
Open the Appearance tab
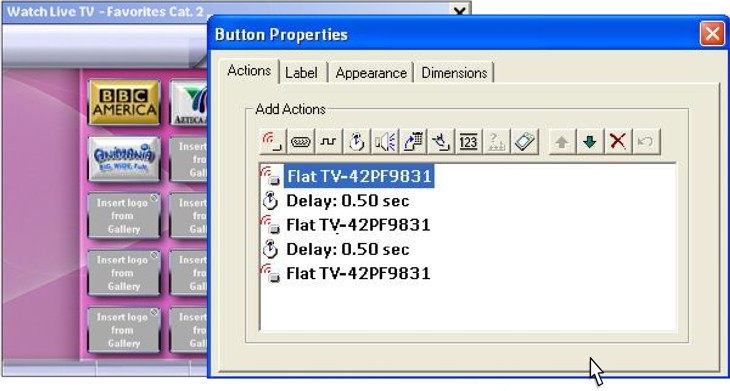371,73
